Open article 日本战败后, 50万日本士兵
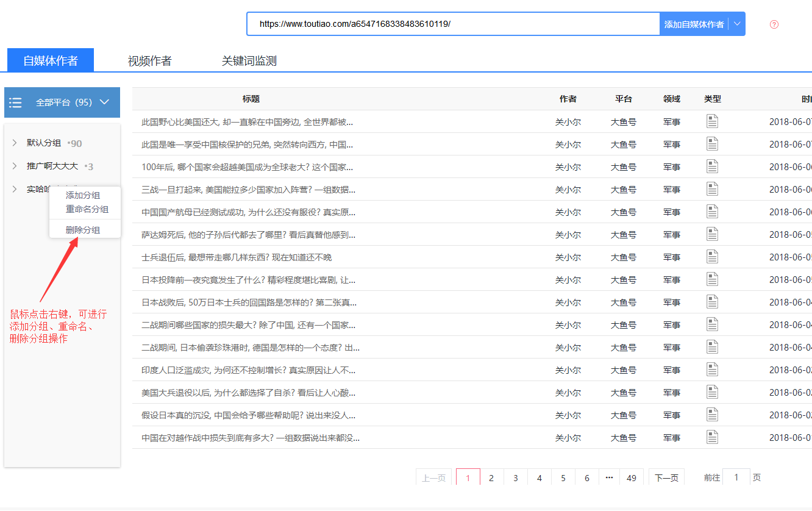Image resolution: width=812 pixels, height=511 pixels. tap(249, 302)
